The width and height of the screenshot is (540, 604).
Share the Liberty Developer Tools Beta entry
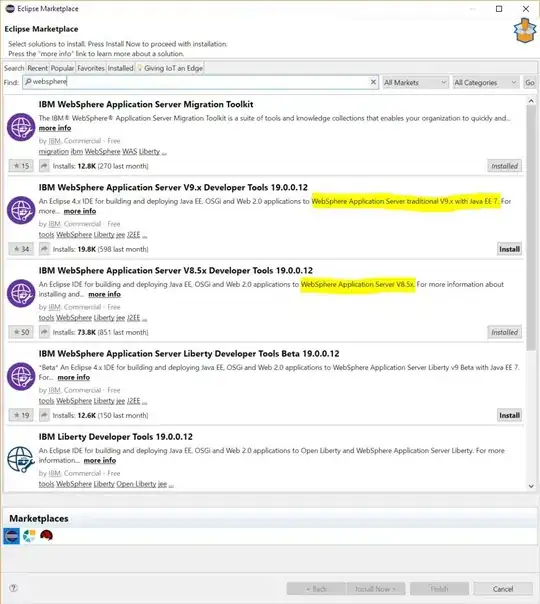[44, 415]
